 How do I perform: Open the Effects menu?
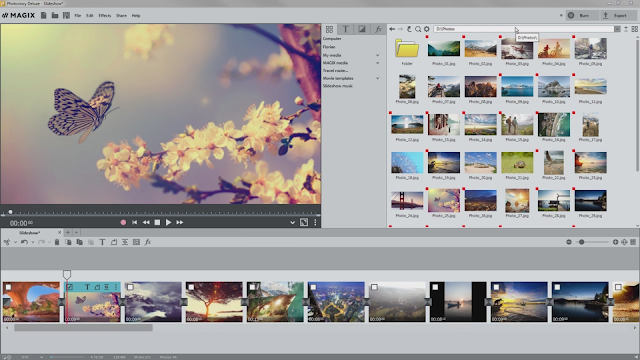(x=104, y=16)
